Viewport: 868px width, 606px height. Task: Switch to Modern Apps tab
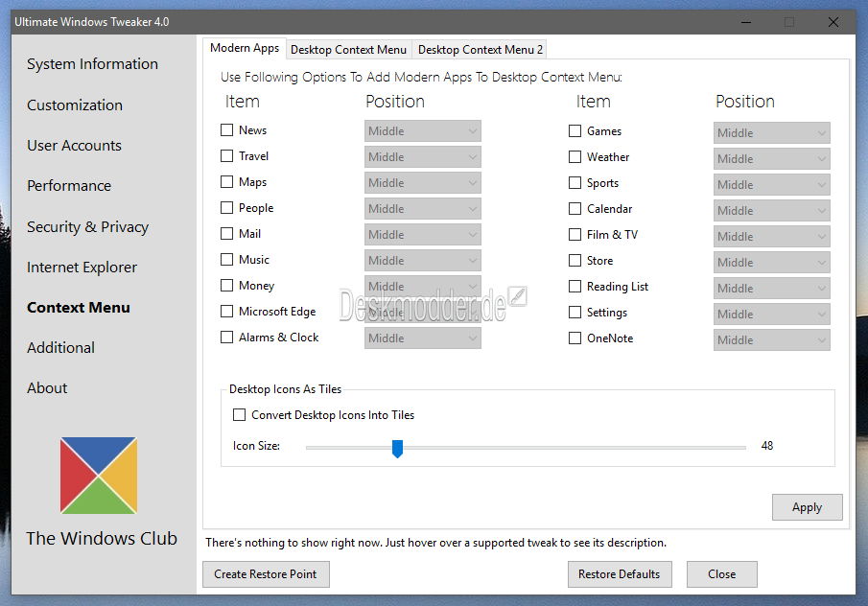pyautogui.click(x=245, y=48)
